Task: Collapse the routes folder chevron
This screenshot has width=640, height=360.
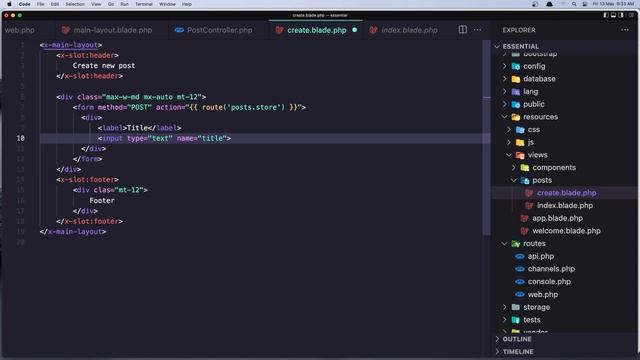Action: pyautogui.click(x=504, y=243)
